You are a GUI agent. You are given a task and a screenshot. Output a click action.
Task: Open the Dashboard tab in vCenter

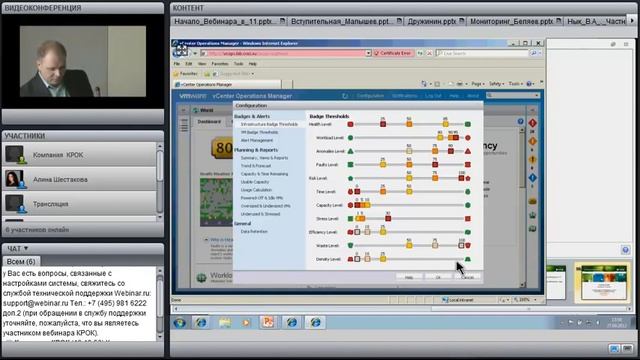pos(209,122)
